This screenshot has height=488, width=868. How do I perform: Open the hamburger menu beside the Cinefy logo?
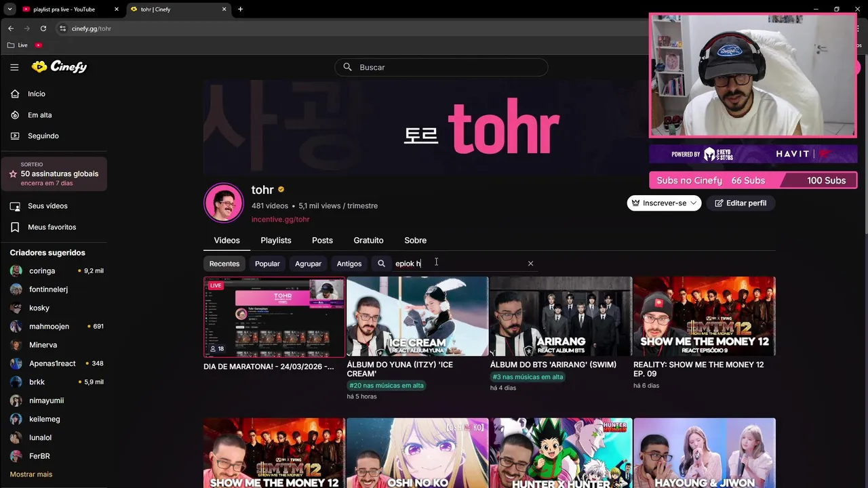14,67
